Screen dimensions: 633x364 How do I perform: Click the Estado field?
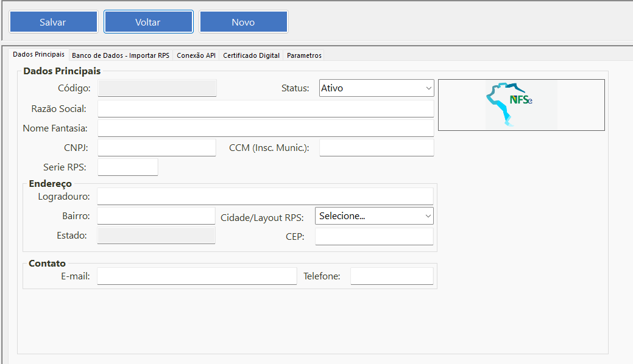156,236
